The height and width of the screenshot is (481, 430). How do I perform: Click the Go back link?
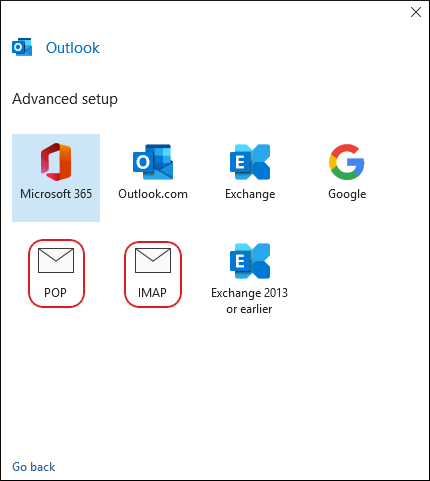34,467
